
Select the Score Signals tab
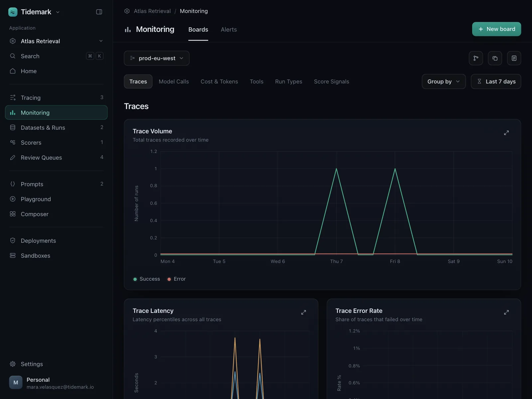pyautogui.click(x=332, y=81)
